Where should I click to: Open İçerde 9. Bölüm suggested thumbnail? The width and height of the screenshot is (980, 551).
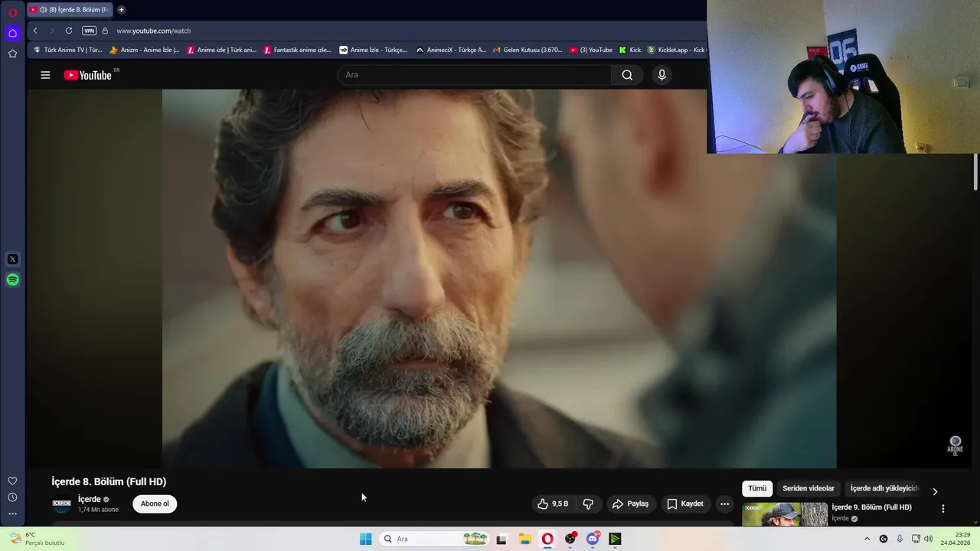(785, 514)
